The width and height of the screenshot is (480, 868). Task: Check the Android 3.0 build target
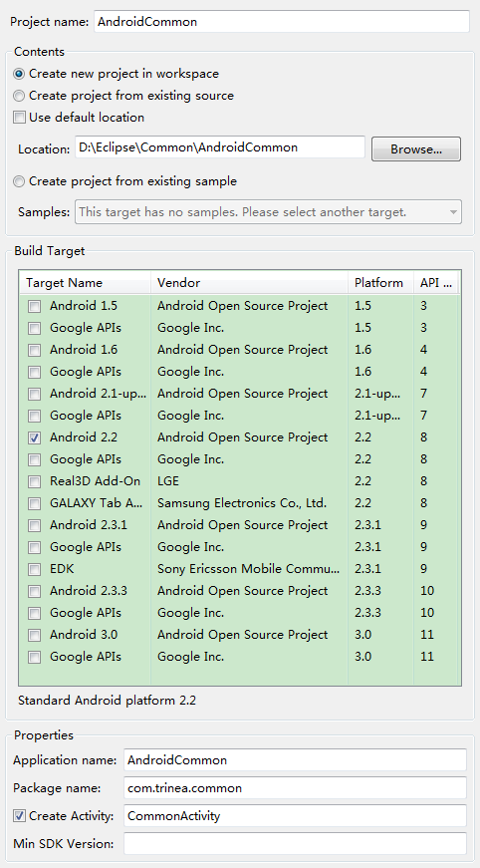tap(34, 635)
